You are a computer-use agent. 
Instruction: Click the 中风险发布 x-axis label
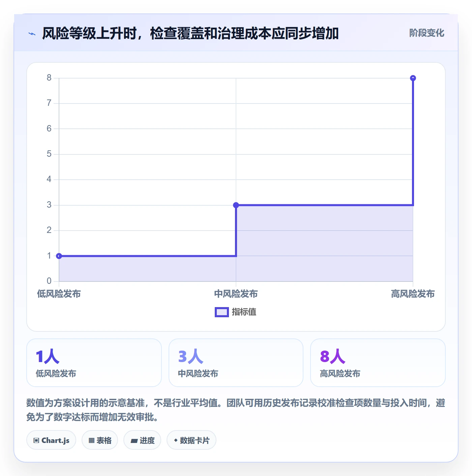(236, 294)
